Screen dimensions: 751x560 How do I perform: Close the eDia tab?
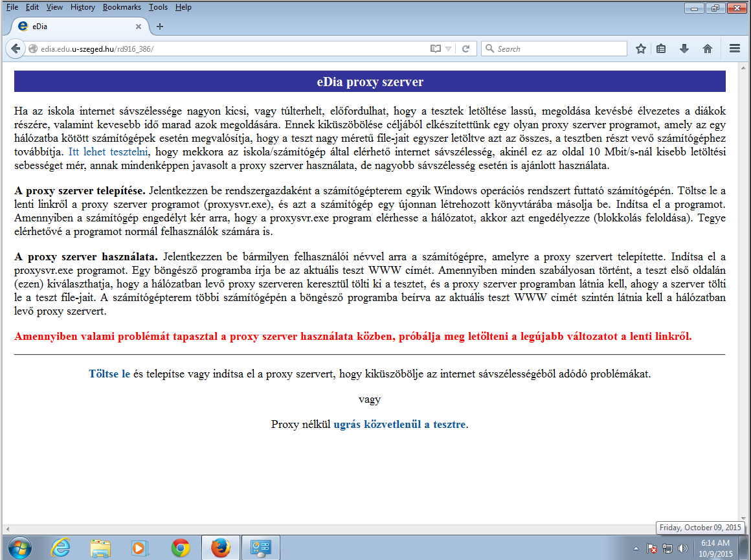pos(139,27)
